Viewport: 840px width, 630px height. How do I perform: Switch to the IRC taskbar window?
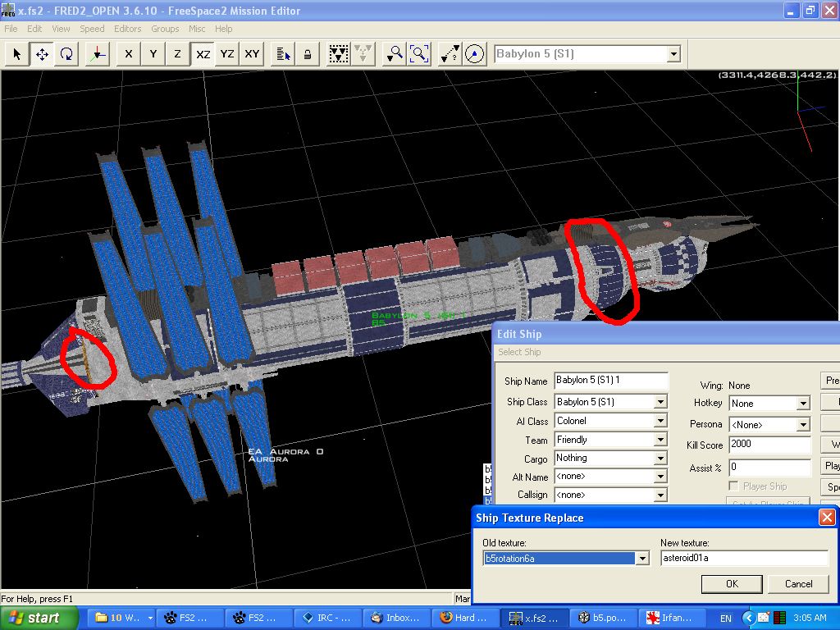coord(328,618)
